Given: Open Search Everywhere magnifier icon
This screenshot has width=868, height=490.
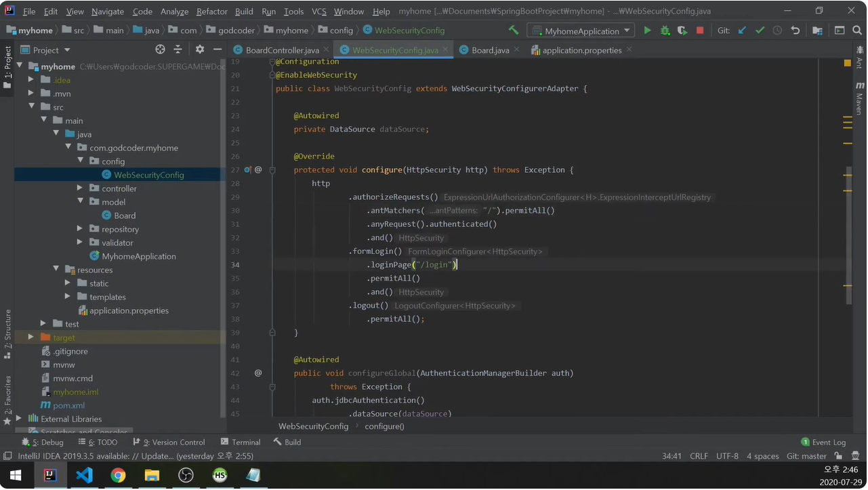Looking at the screenshot, I should click(x=859, y=30).
